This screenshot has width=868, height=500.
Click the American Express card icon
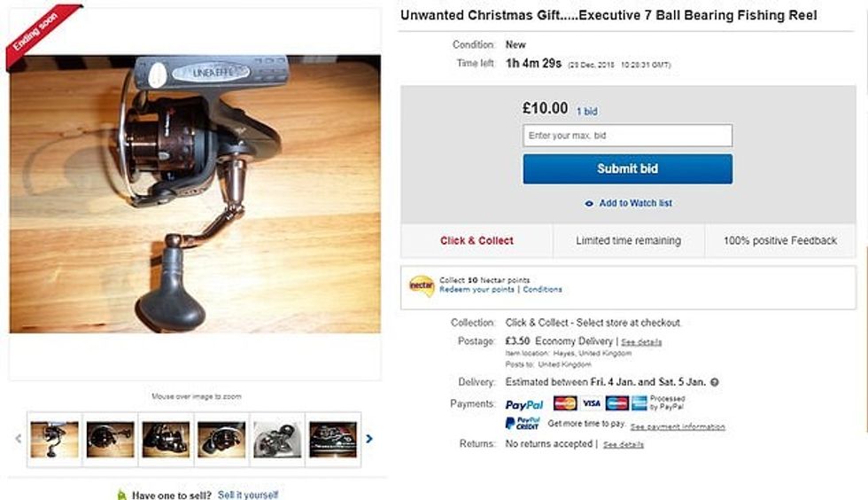click(639, 403)
